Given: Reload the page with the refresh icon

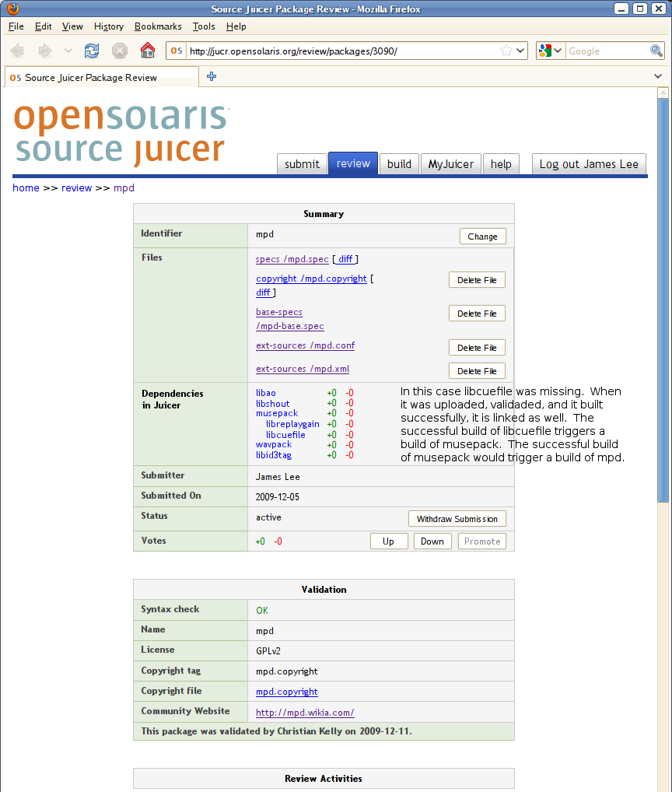Looking at the screenshot, I should 92,51.
